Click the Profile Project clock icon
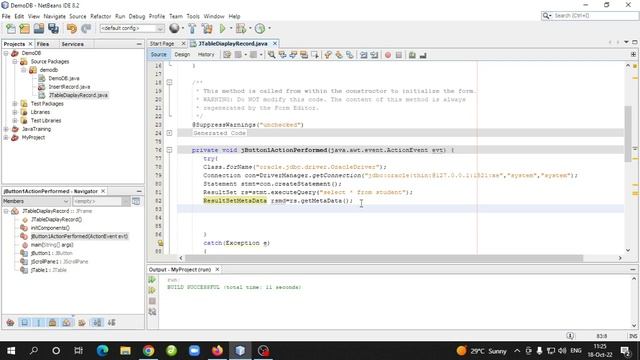Image resolution: width=640 pixels, height=360 pixels. click(260, 29)
